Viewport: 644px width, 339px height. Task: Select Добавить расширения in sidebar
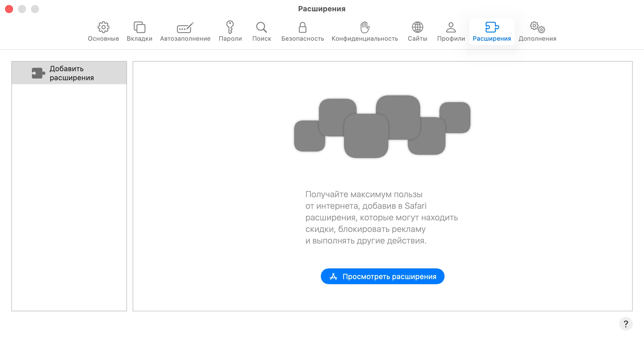(69, 73)
